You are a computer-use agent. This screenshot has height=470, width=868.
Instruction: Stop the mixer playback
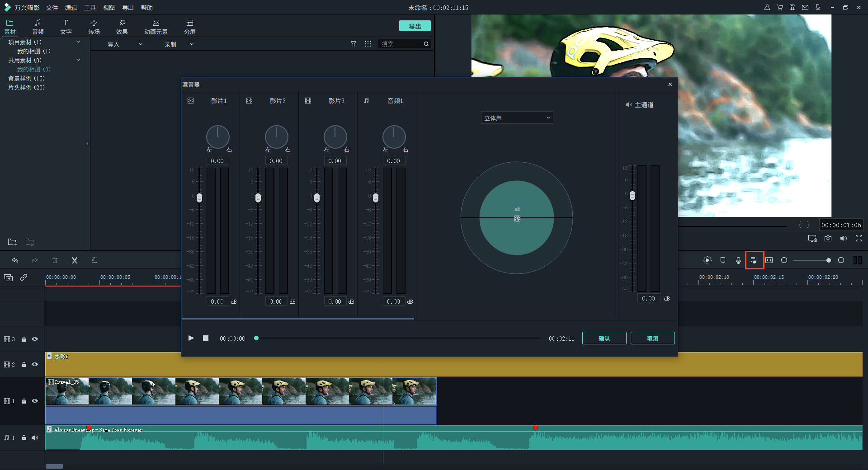coord(206,338)
